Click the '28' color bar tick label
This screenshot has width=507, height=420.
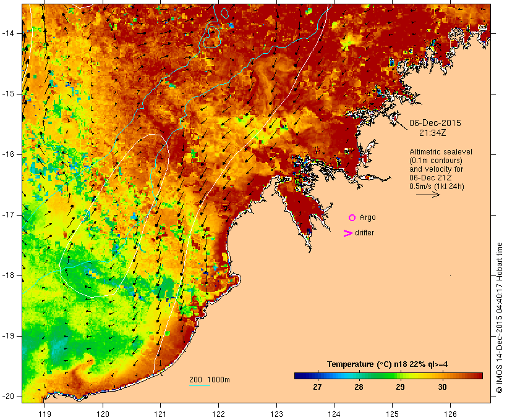(x=359, y=387)
